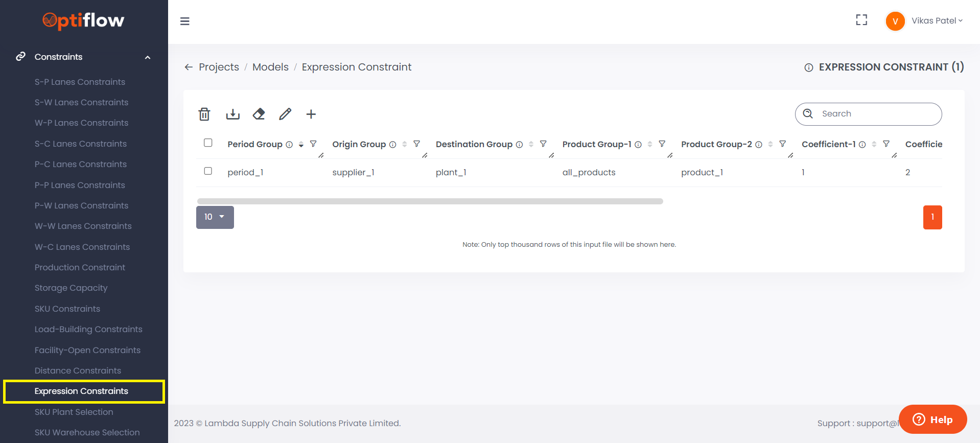
Task: Check the select-all header checkbox
Action: click(x=208, y=143)
